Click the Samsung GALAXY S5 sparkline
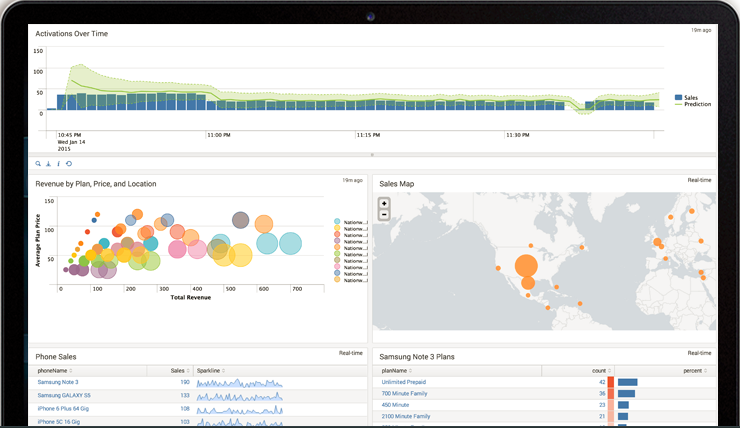This screenshot has width=740, height=428. (x=238, y=396)
